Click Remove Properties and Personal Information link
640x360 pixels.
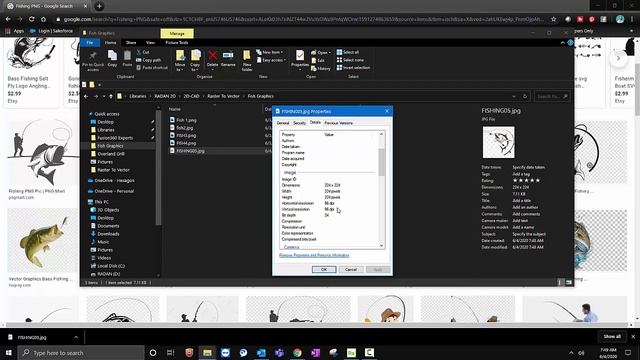pyautogui.click(x=314, y=255)
